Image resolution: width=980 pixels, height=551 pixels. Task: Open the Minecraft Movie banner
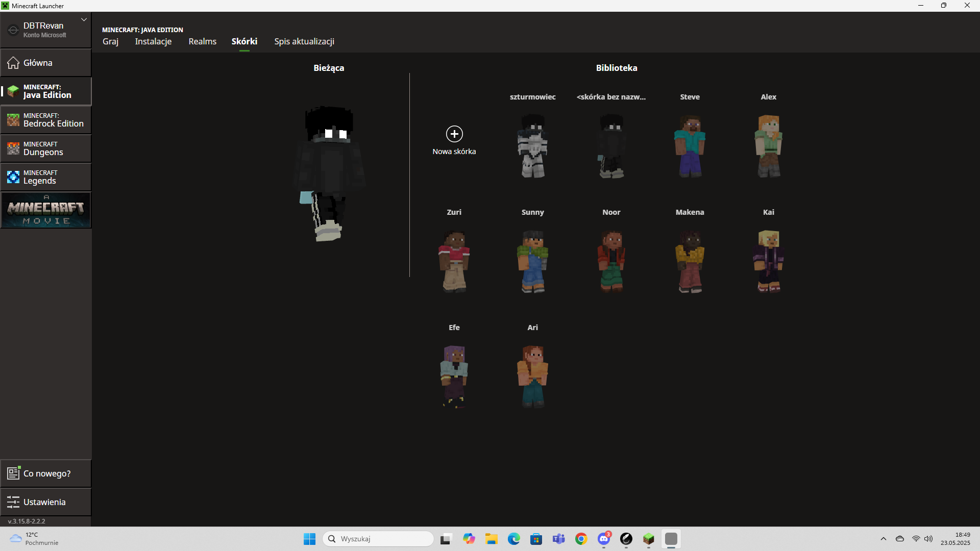(46, 210)
